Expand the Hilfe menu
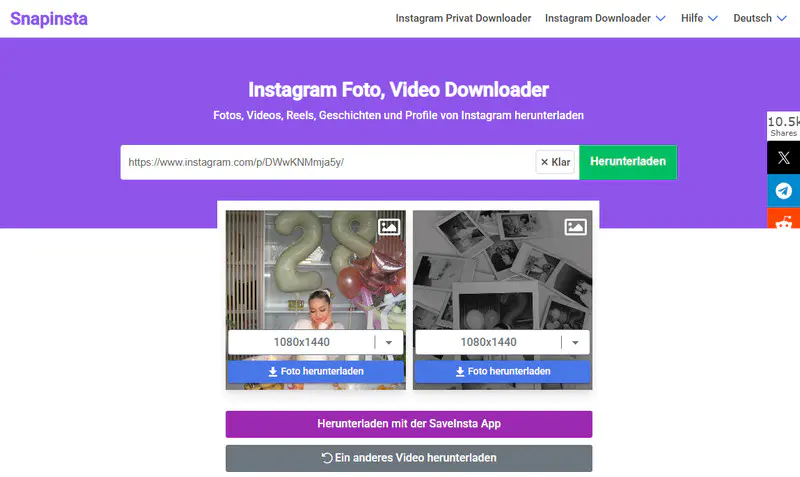800x477 pixels. (699, 18)
